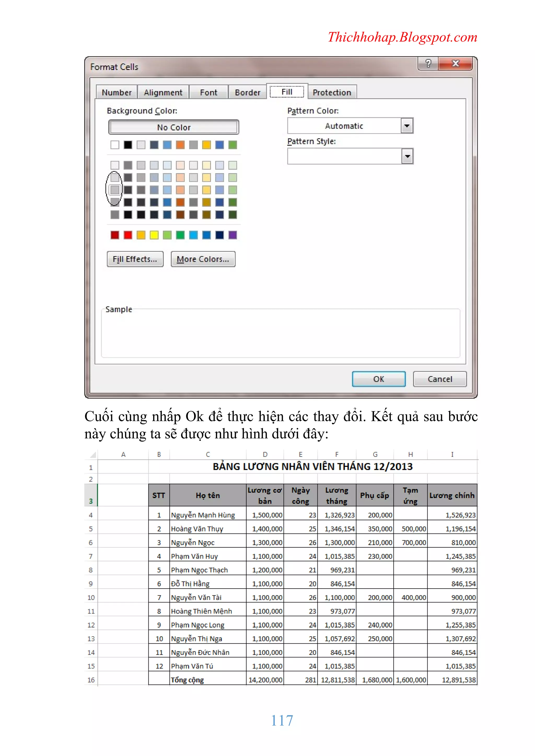This screenshot has height=756, width=535.
Task: Select the green swatch in top row
Action: [x=232, y=145]
